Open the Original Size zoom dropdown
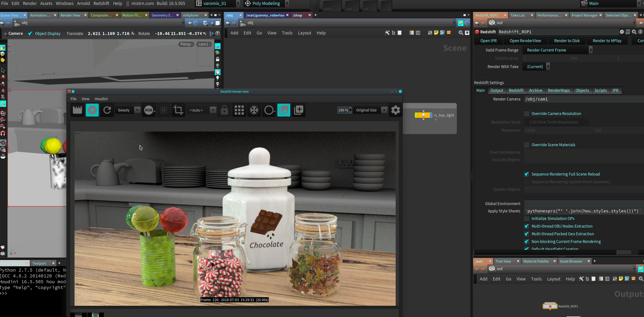644x317 pixels. 384,110
